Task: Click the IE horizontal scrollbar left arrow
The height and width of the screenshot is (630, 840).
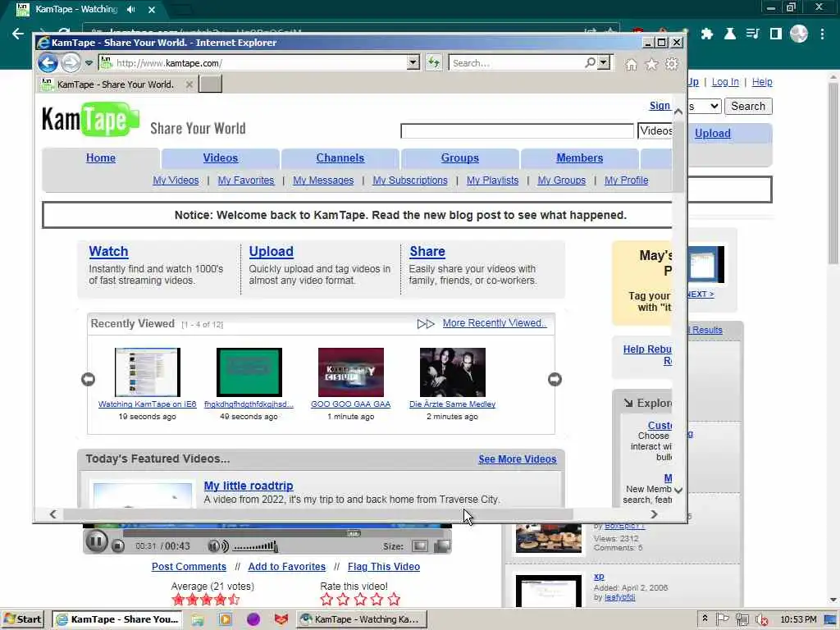Action: click(52, 514)
